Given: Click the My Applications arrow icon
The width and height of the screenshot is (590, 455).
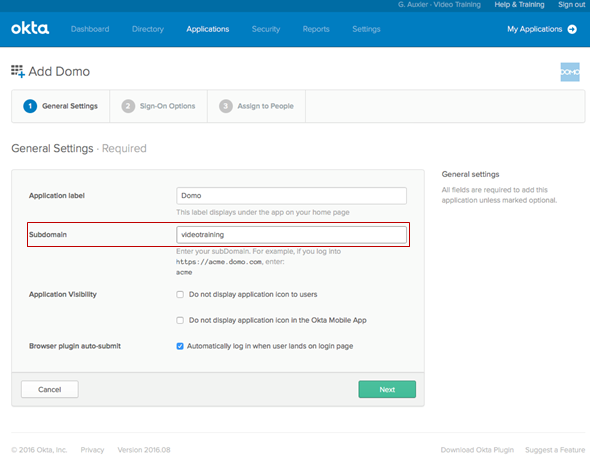Looking at the screenshot, I should tap(572, 29).
